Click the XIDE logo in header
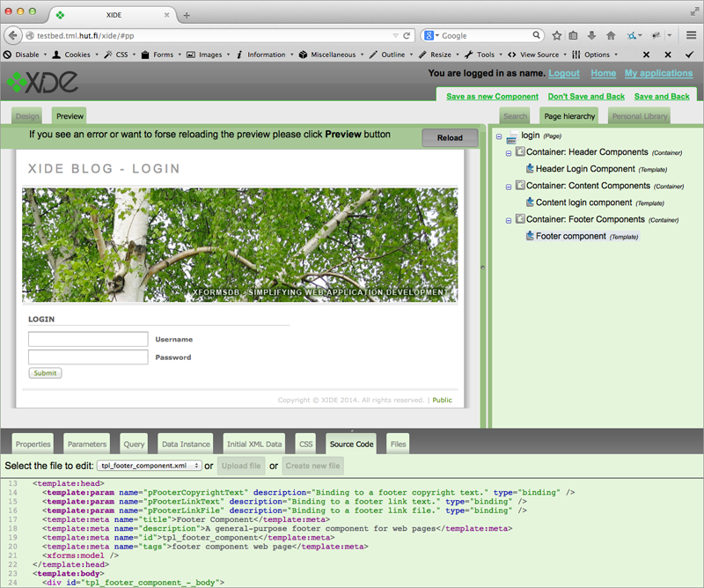This screenshot has width=704, height=588. (42, 83)
